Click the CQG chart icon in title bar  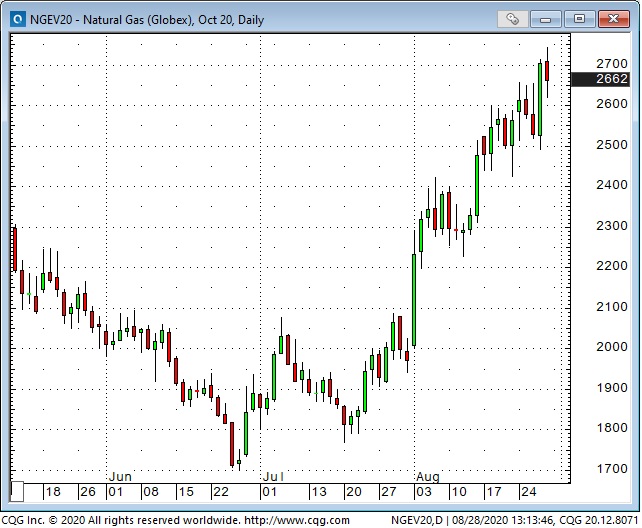tap(18, 19)
